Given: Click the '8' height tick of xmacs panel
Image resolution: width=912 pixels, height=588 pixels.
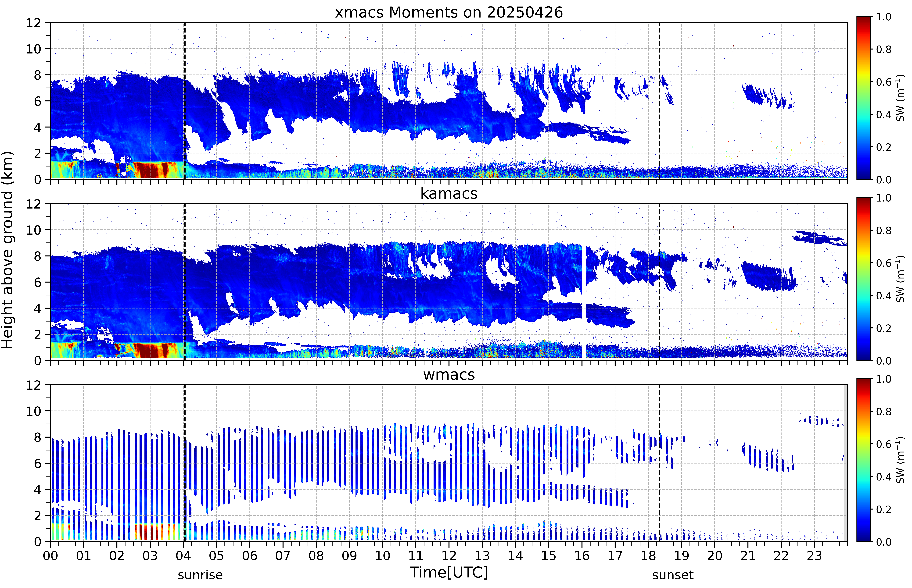Looking at the screenshot, I should tap(37, 75).
